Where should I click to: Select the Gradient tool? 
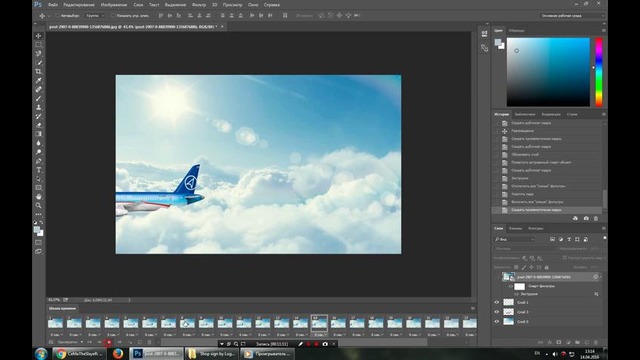pyautogui.click(x=38, y=134)
